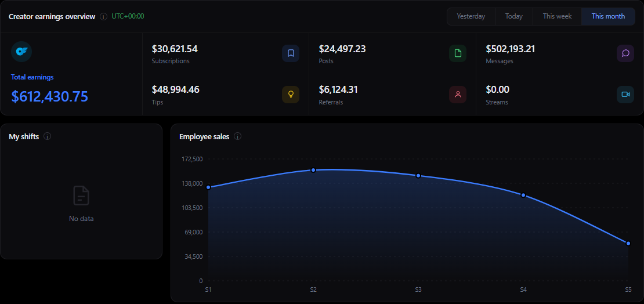Open info icon beside Creator earnings overview
644x304 pixels.
[103, 17]
